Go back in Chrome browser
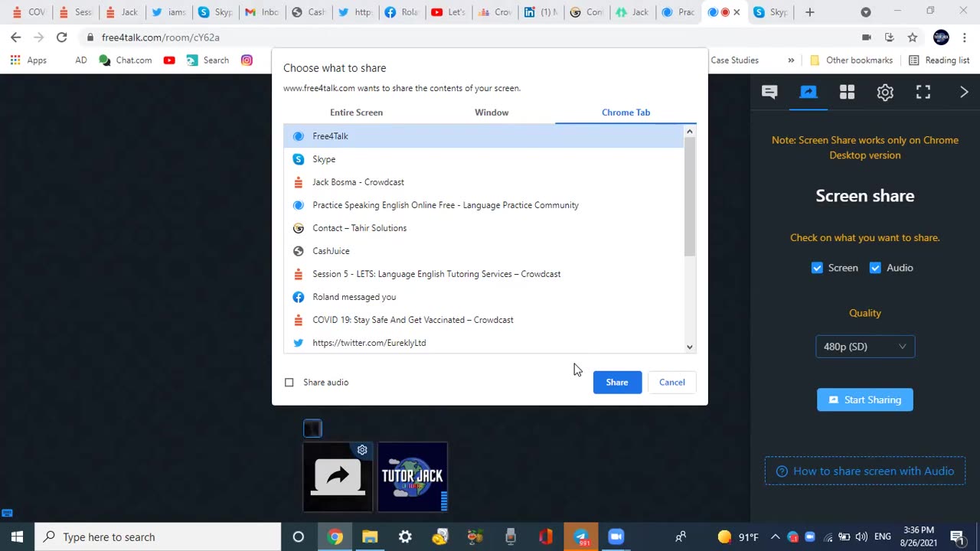Viewport: 980px width, 551px height. (x=16, y=37)
